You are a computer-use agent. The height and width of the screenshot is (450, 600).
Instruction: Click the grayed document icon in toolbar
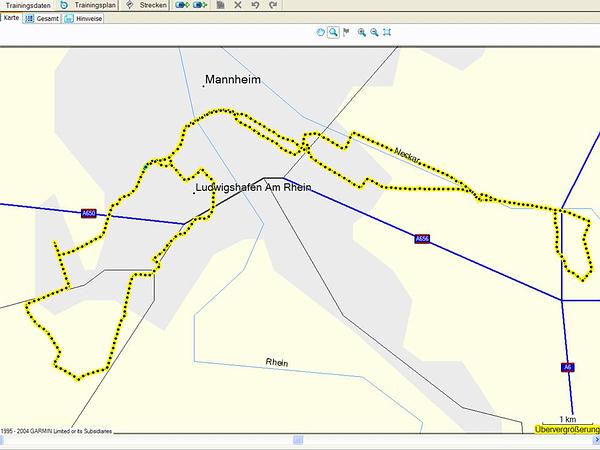click(219, 5)
